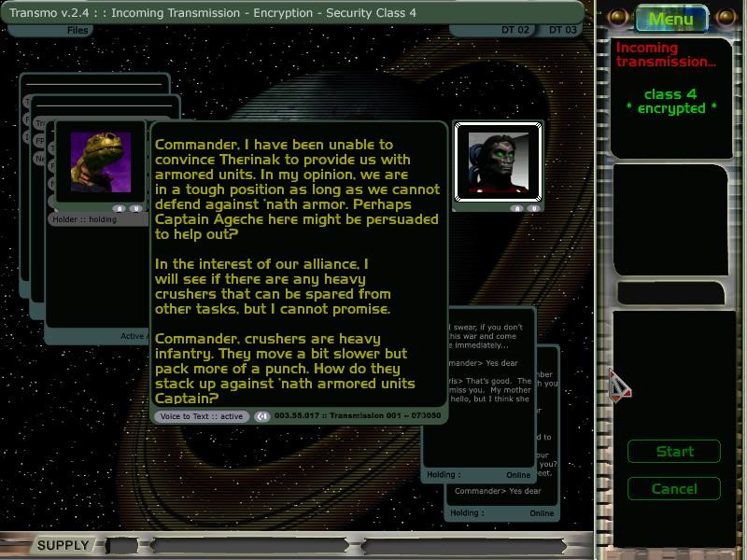Click the brass orb right of Menu
Image resolution: width=747 pixels, height=560 pixels.
(726, 18)
